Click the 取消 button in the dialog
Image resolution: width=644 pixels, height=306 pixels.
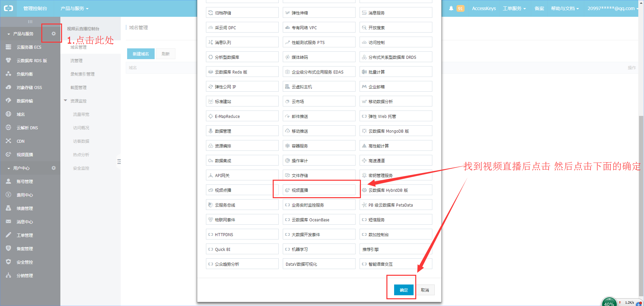(x=425, y=290)
